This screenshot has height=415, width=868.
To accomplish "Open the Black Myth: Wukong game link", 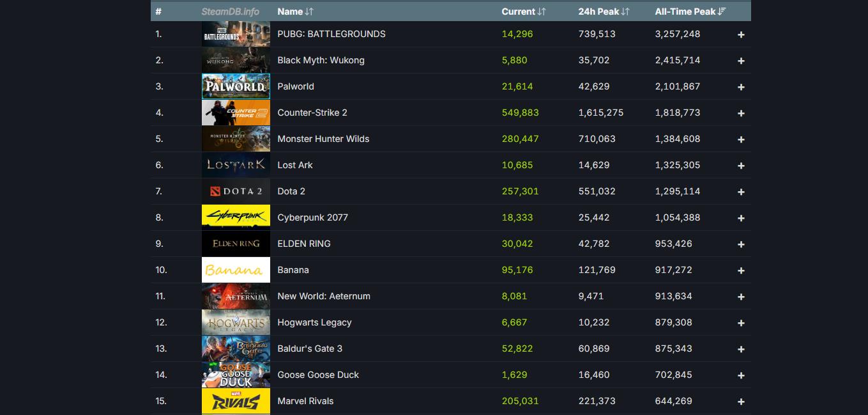I will point(321,60).
